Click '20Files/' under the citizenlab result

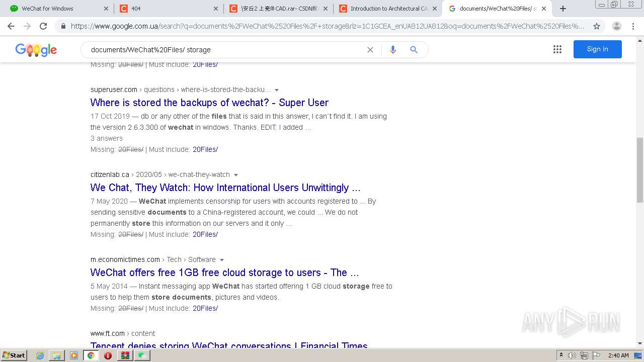pyautogui.click(x=205, y=234)
